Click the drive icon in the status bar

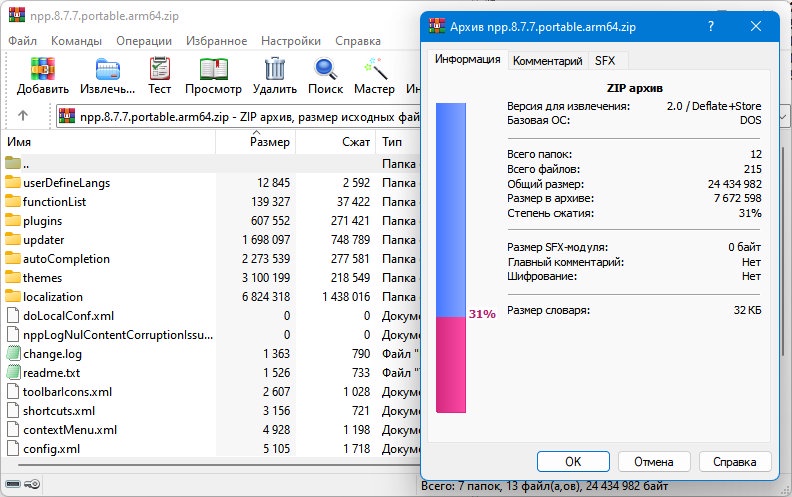pos(13,484)
